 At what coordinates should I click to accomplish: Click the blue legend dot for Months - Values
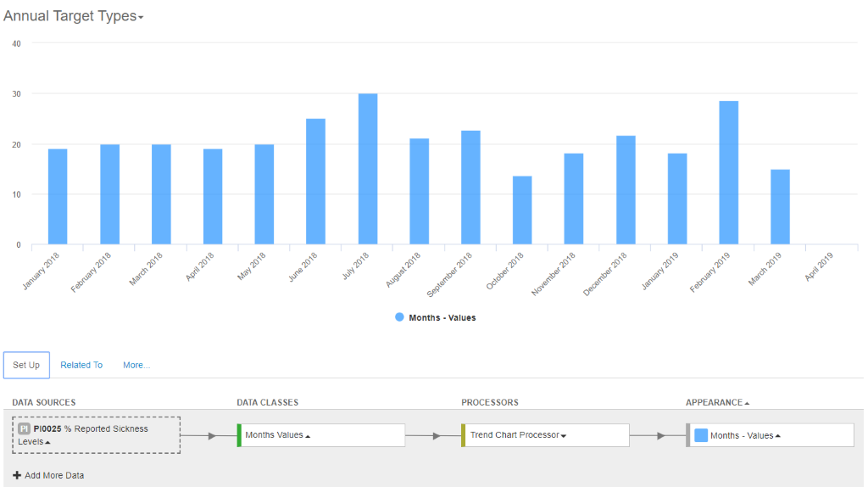(x=399, y=317)
